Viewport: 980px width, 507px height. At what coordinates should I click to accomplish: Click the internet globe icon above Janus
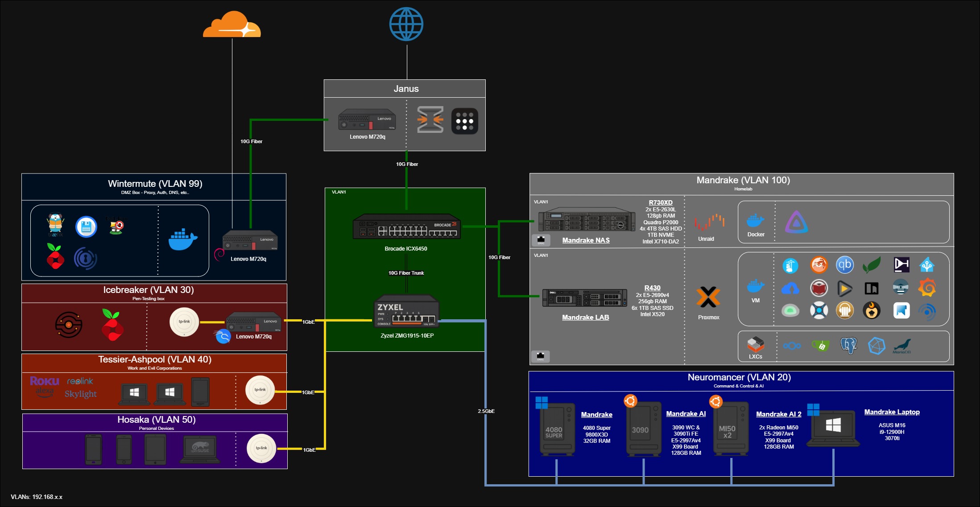406,25
